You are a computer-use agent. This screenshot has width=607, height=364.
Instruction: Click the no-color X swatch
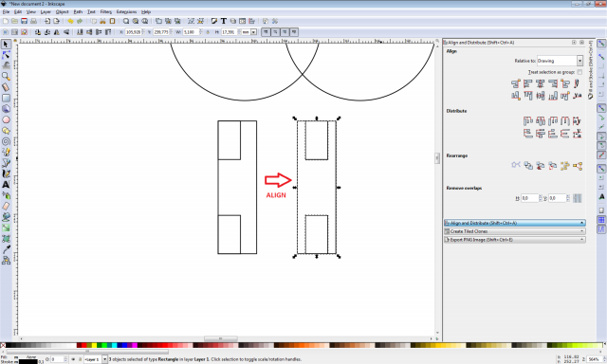[3, 345]
